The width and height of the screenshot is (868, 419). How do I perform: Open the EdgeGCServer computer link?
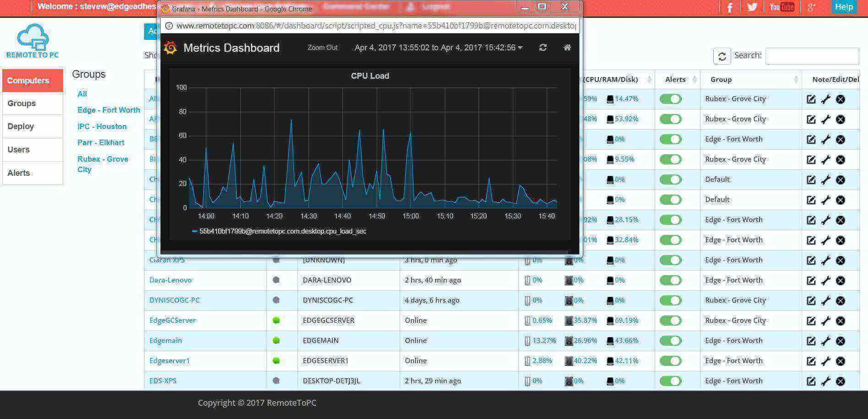(x=172, y=320)
